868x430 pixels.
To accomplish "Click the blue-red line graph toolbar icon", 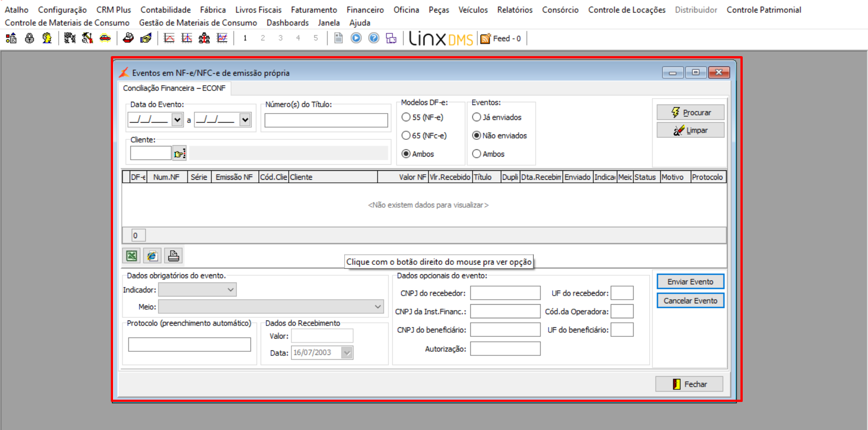I will point(222,38).
